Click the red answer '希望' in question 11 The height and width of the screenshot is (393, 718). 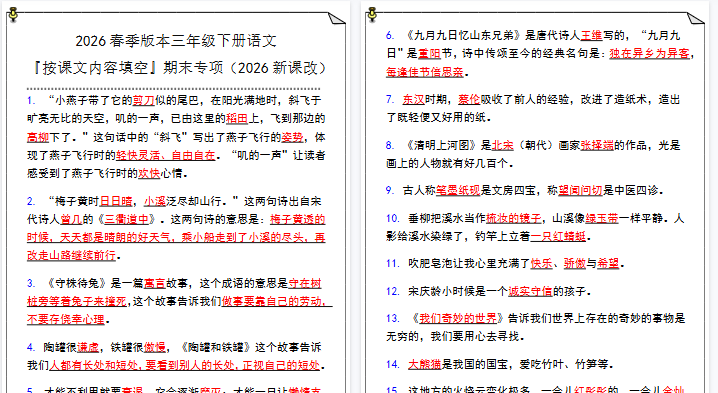tap(608, 263)
